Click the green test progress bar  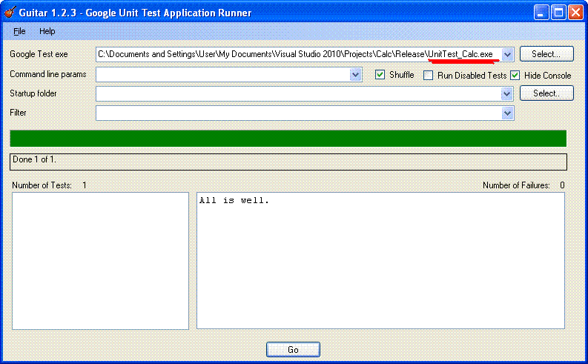288,139
